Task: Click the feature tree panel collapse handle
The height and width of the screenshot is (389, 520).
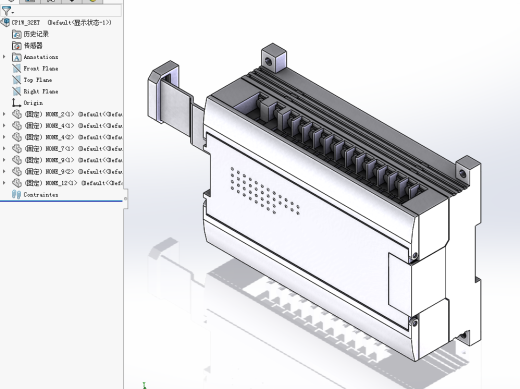Action: [126, 199]
